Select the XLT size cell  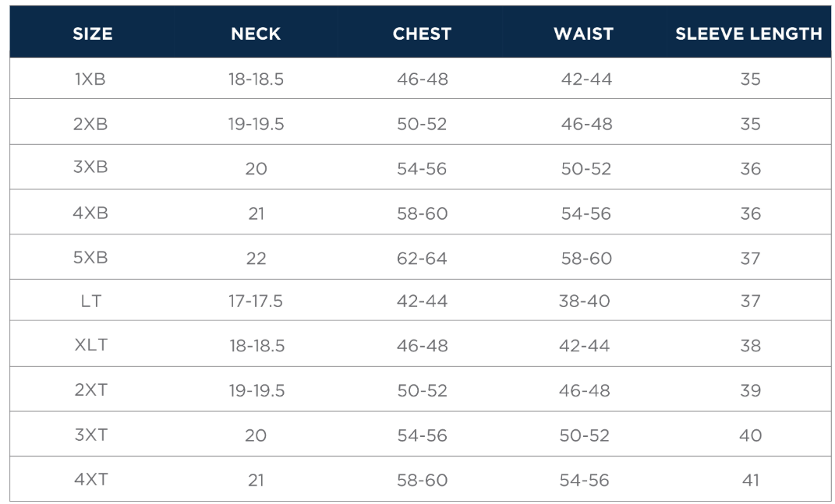coord(90,345)
